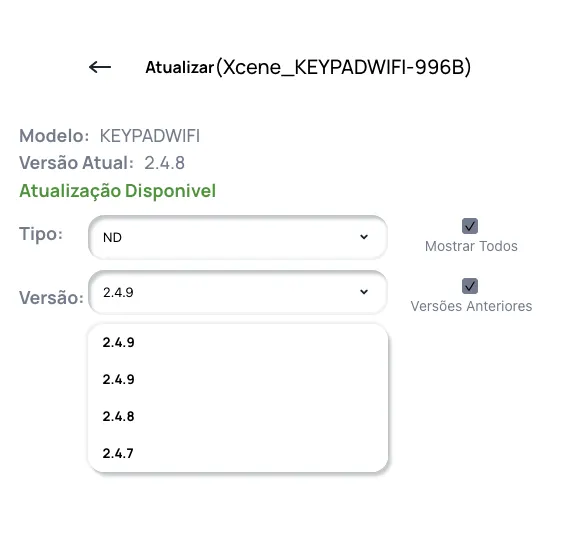
Task: Go back using the left arrow
Action: tap(100, 67)
